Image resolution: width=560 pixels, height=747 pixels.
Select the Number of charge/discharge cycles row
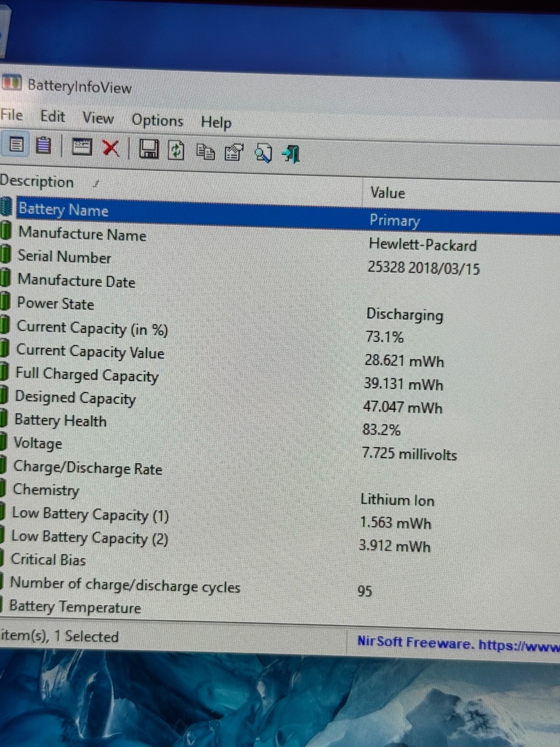[280, 588]
